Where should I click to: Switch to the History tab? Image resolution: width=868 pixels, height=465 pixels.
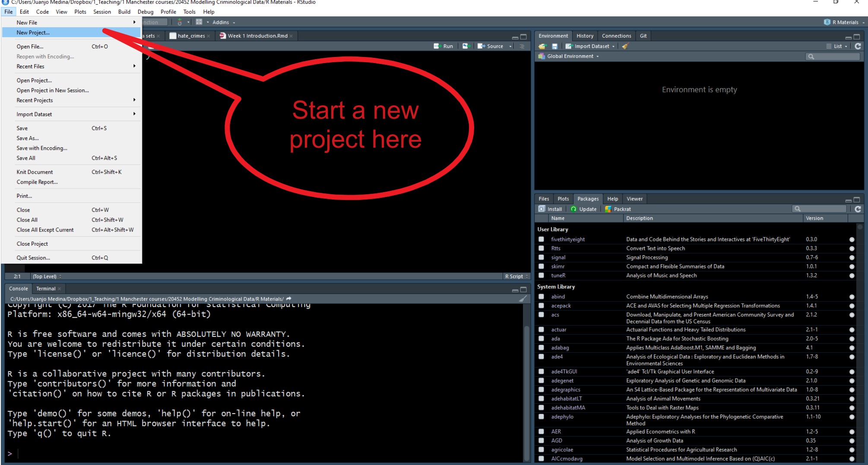click(585, 36)
